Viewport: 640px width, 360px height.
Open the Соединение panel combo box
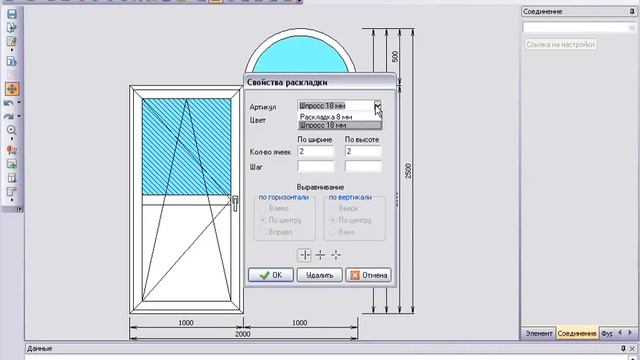(x=578, y=27)
